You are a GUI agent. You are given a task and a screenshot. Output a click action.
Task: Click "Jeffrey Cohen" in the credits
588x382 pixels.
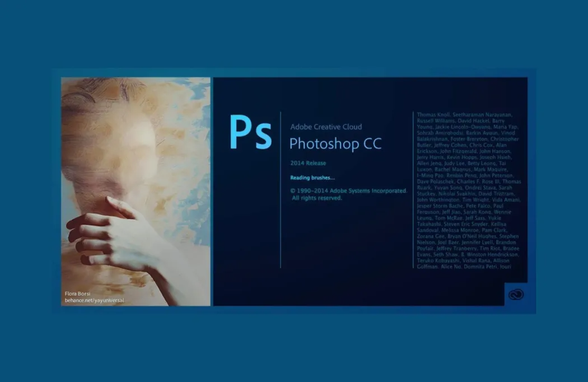point(450,145)
